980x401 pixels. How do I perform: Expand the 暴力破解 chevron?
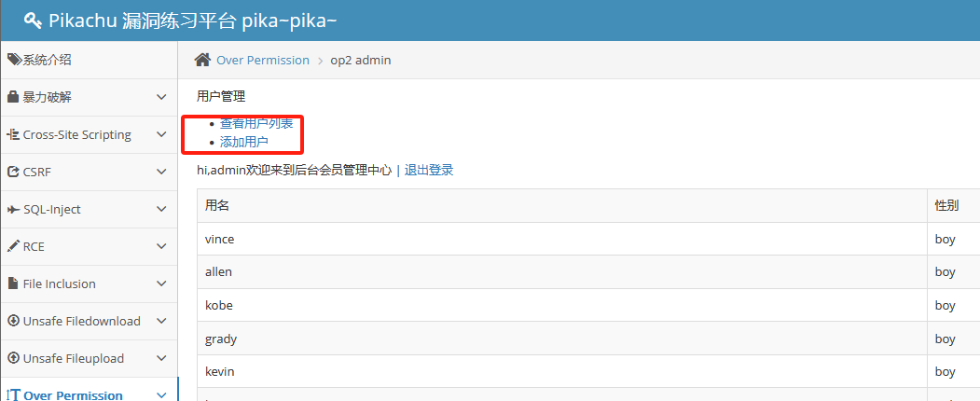[x=161, y=97]
